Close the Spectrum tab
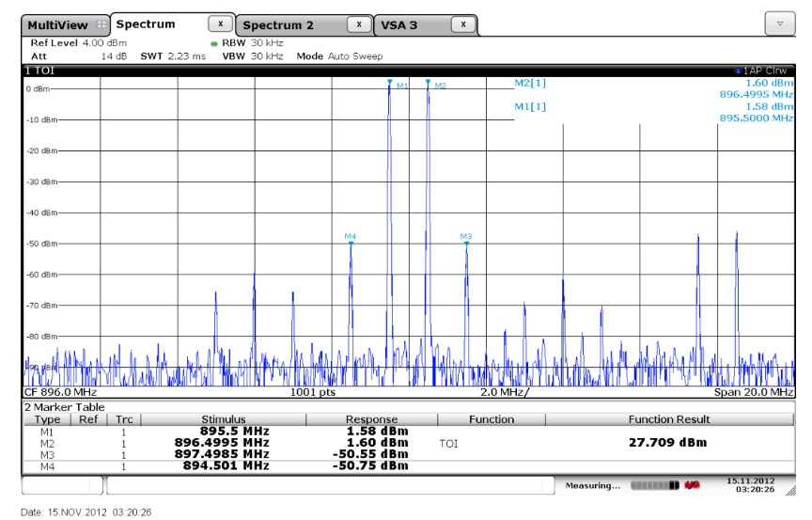Image resolution: width=812 pixels, height=520 pixels. 220,24
